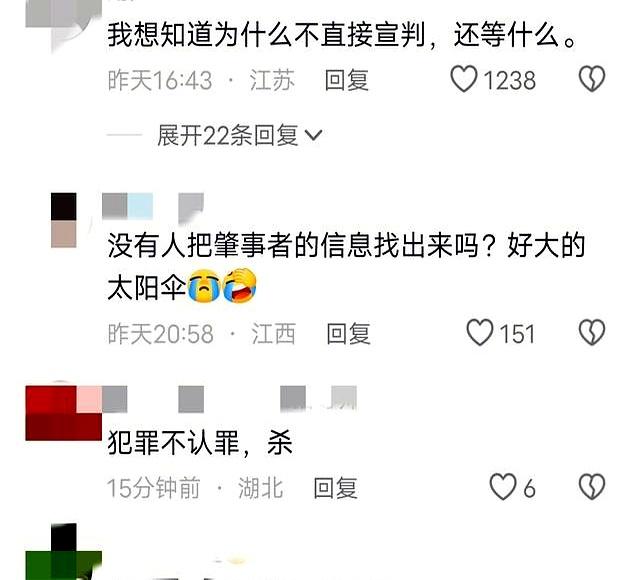Screen dimensions: 640x580
Task: Dislike the Jiangsu comment with broken heart
Action: [x=592, y=79]
